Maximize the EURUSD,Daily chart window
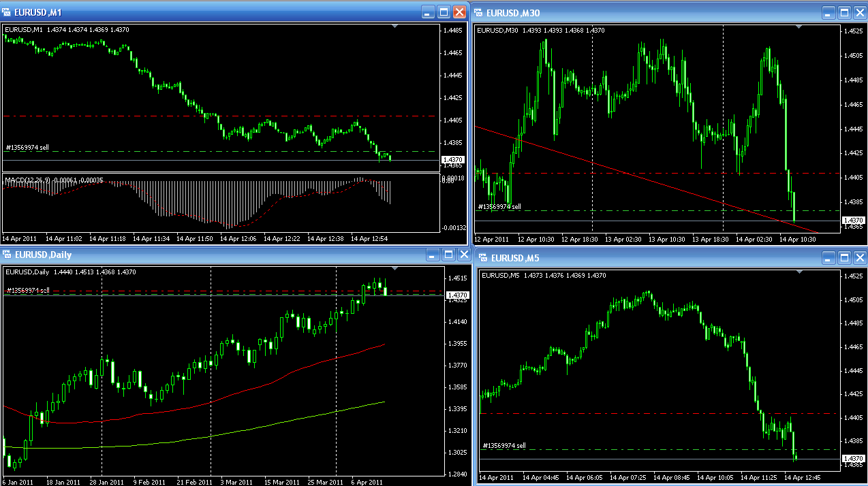Viewport: 868px width, 486px height. point(448,255)
